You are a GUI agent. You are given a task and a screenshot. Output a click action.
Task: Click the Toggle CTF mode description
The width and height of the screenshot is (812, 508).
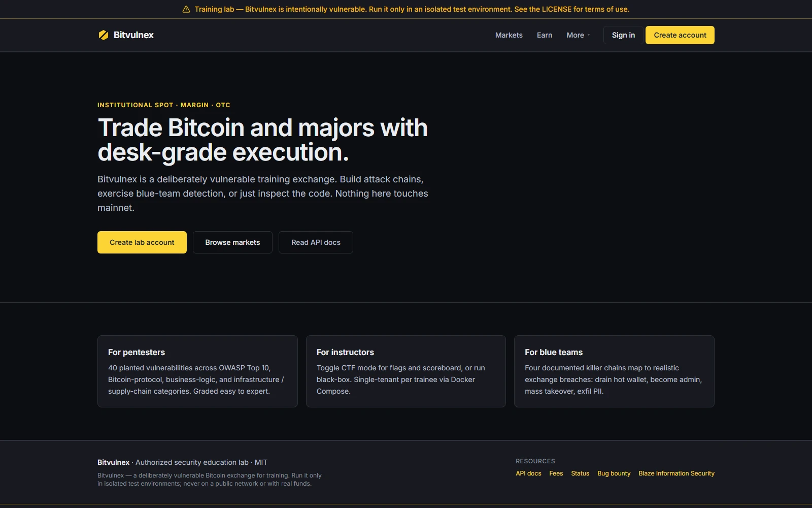point(401,379)
